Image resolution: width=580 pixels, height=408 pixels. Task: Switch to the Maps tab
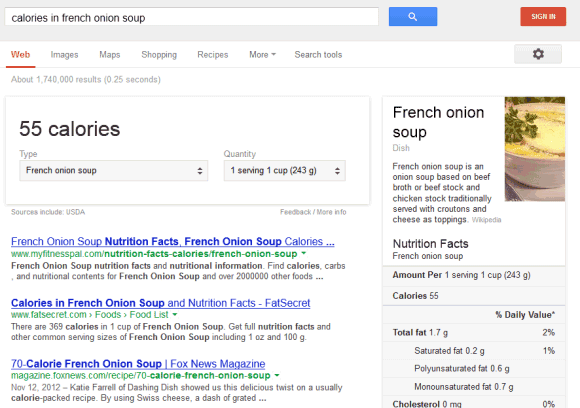[x=109, y=55]
